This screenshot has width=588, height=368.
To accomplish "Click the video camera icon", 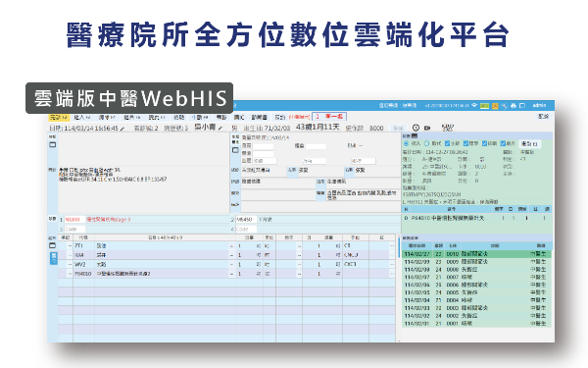I will 426,128.
